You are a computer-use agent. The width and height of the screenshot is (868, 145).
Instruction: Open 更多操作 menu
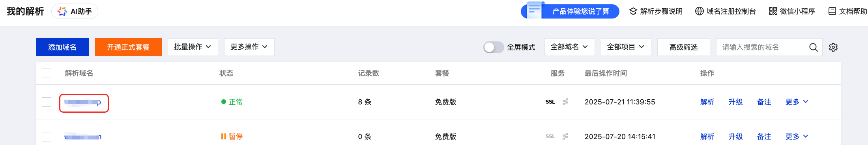[249, 47]
